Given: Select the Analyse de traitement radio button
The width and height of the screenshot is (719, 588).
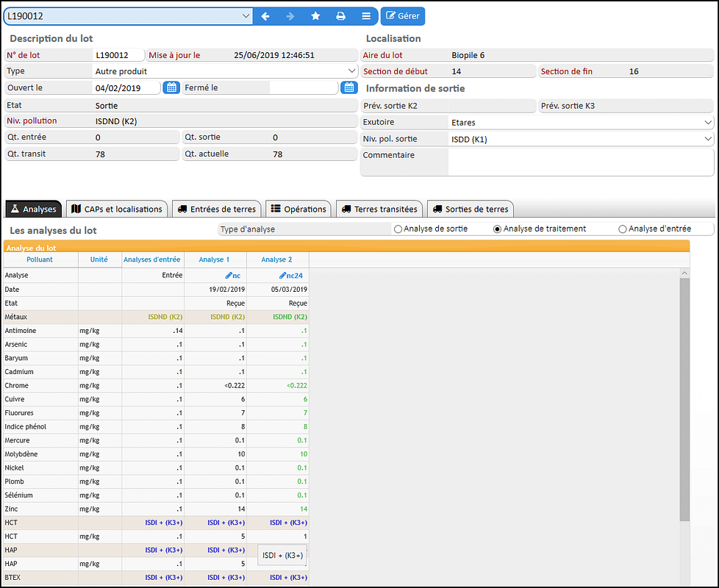Looking at the screenshot, I should [x=497, y=229].
